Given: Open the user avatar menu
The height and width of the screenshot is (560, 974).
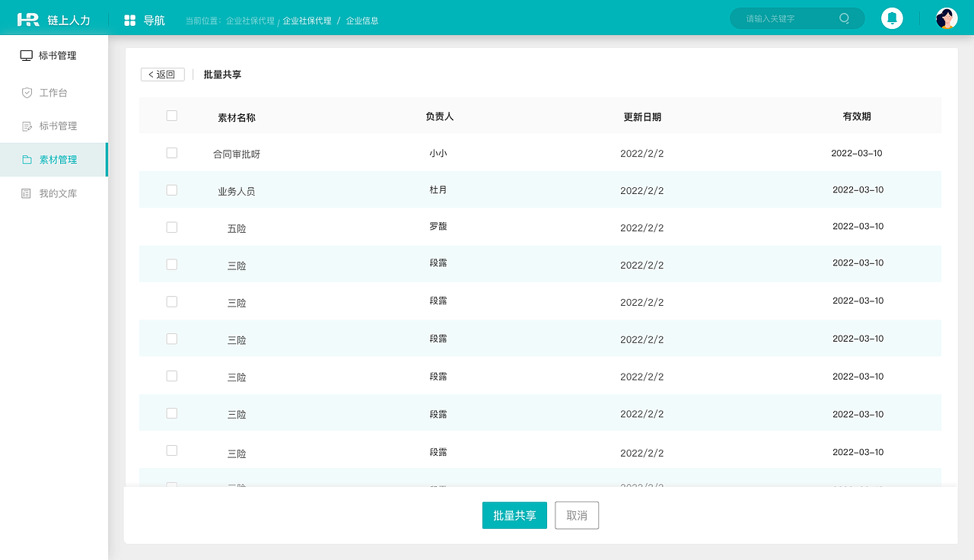Looking at the screenshot, I should 947,18.
